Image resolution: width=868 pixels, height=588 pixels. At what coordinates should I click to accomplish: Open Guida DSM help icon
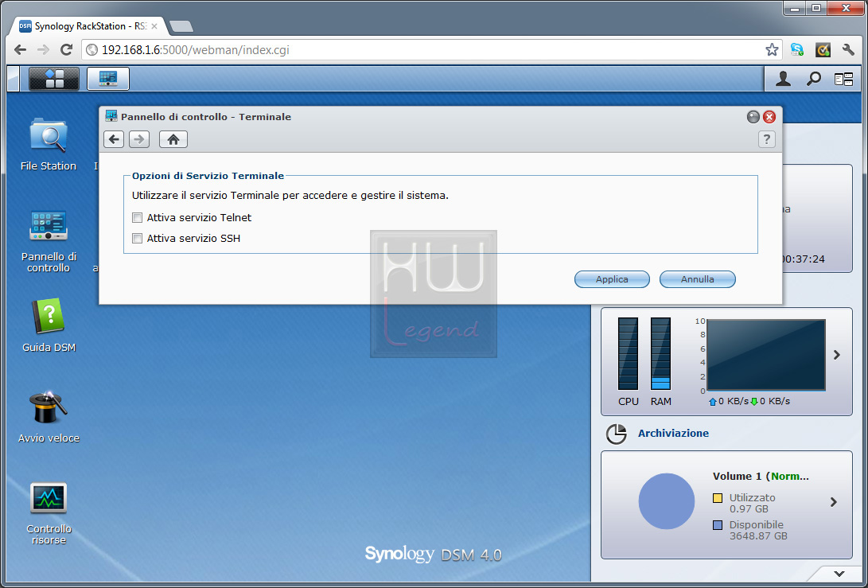pyautogui.click(x=49, y=325)
